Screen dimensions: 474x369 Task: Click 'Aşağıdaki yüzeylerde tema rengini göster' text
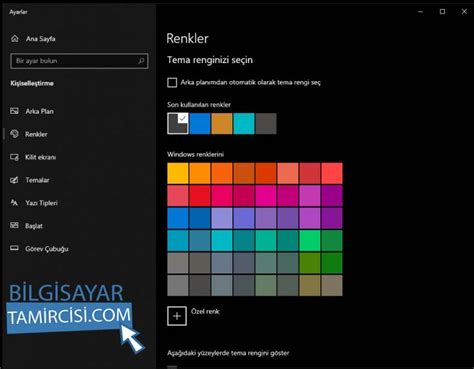coord(228,353)
